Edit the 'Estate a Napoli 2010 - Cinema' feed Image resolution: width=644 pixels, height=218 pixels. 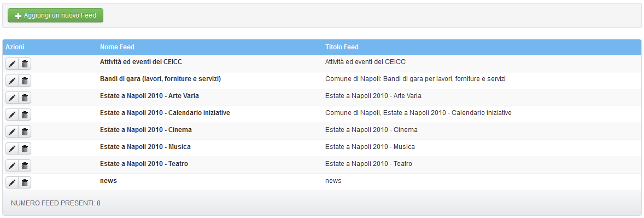click(13, 131)
